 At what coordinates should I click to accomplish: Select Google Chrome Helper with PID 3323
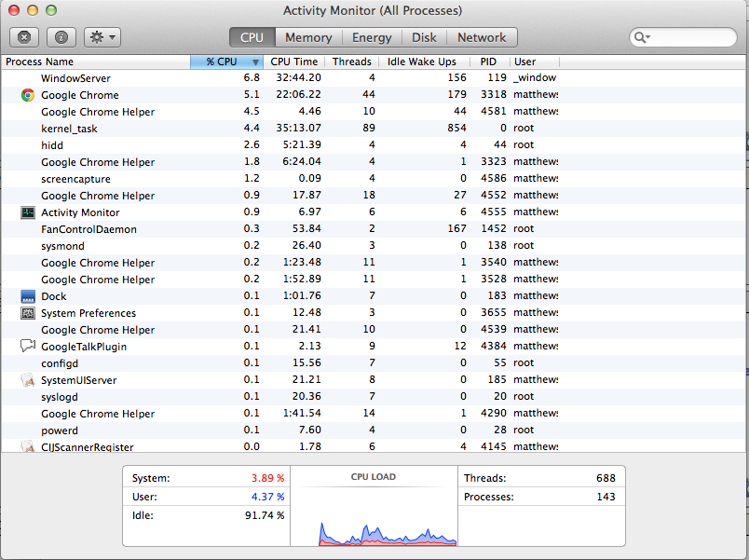click(x=374, y=162)
